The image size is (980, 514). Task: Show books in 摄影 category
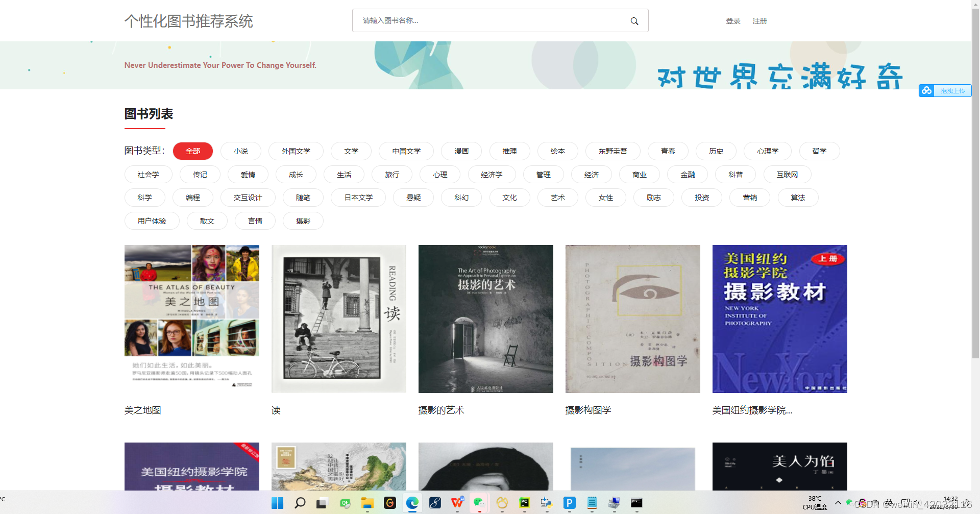pos(303,221)
